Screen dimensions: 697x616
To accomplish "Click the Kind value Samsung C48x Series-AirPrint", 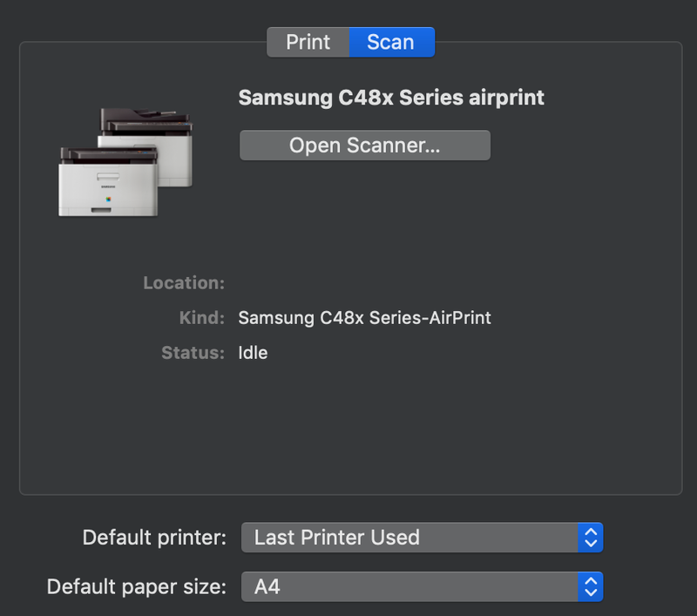I will pyautogui.click(x=364, y=318).
